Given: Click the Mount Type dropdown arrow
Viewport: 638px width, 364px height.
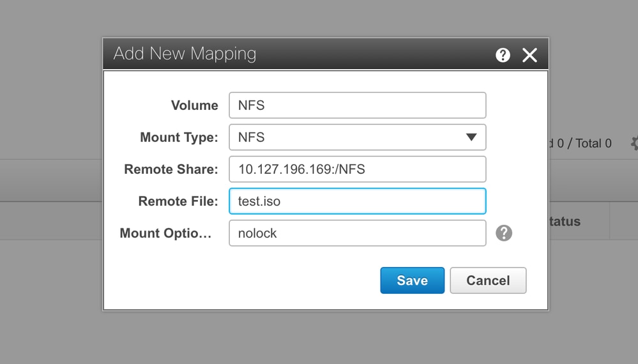Looking at the screenshot, I should (x=471, y=137).
